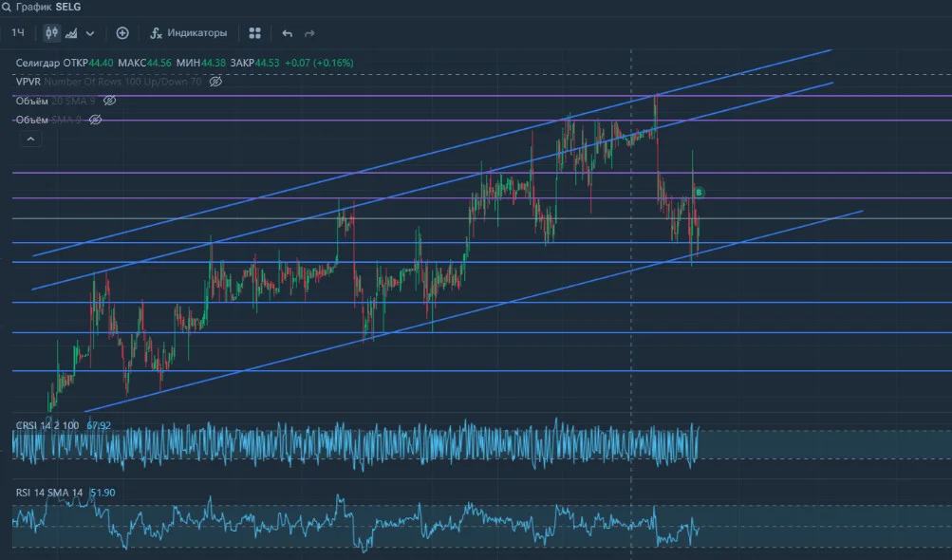Open the chart type dropdown arrow
Screen dimensions: 952x560
pos(90,33)
